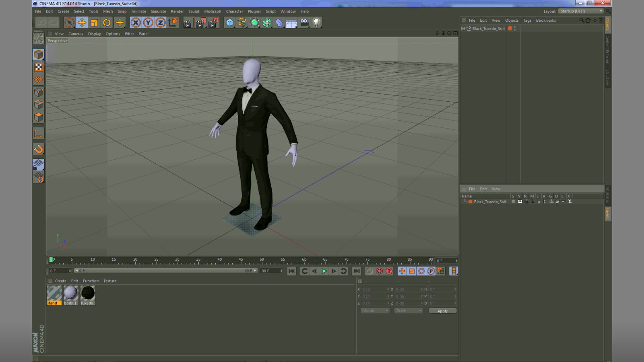Toggle render clapper flag for Black_Tuxedo_Suit layer
The image size is (644, 362).
526,202
